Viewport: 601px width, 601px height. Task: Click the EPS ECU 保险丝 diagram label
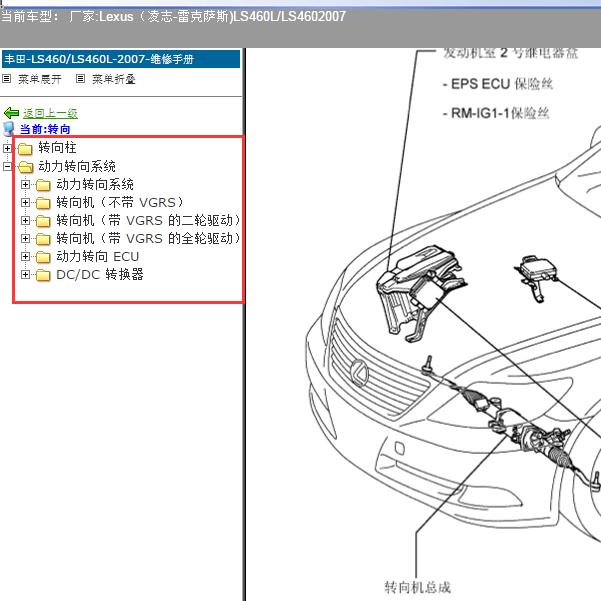[x=498, y=84]
